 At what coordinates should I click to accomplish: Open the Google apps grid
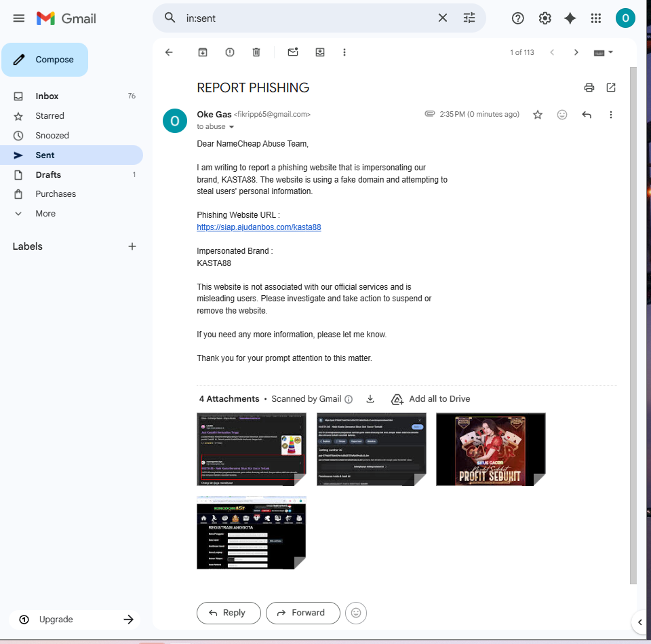pyautogui.click(x=596, y=18)
